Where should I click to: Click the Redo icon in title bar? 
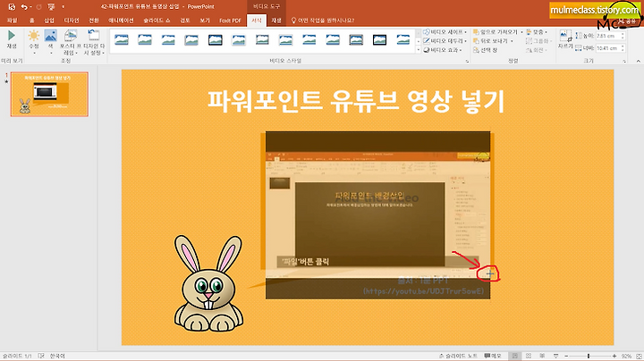38,6
